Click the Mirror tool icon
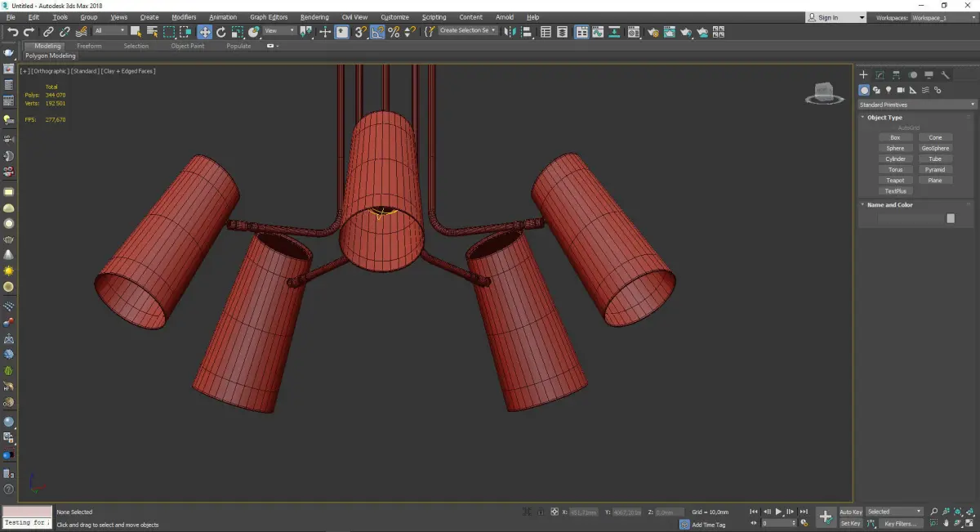The width and height of the screenshot is (980, 532). 510,32
